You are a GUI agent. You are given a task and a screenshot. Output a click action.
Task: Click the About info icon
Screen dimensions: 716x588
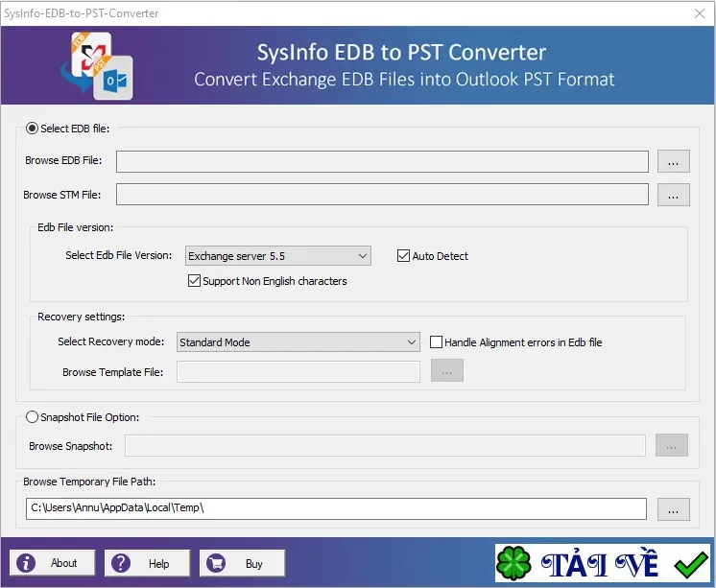coord(26,563)
